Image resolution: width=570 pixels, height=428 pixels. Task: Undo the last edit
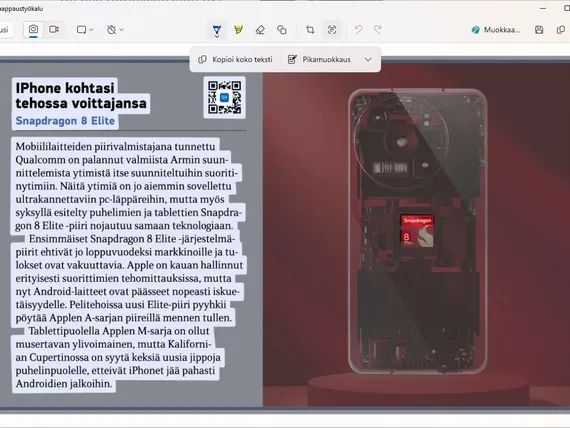pyautogui.click(x=358, y=30)
